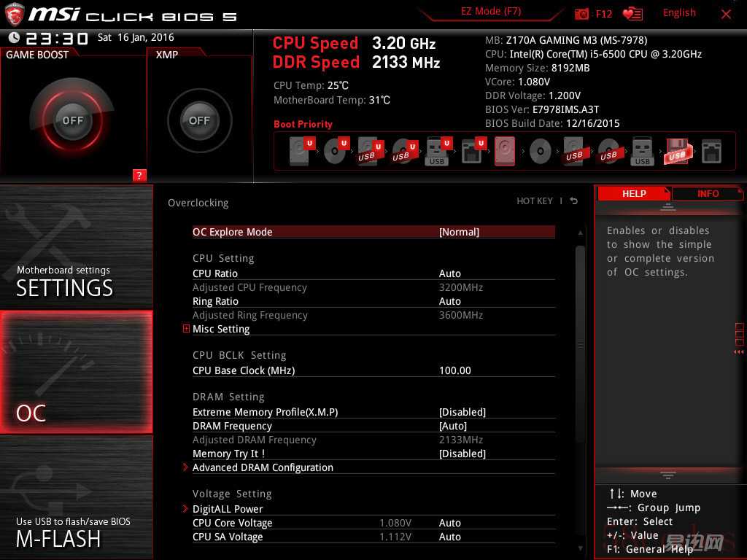Click the CPU SA Voltage Auto value
The height and width of the screenshot is (560, 747).
pyautogui.click(x=449, y=537)
